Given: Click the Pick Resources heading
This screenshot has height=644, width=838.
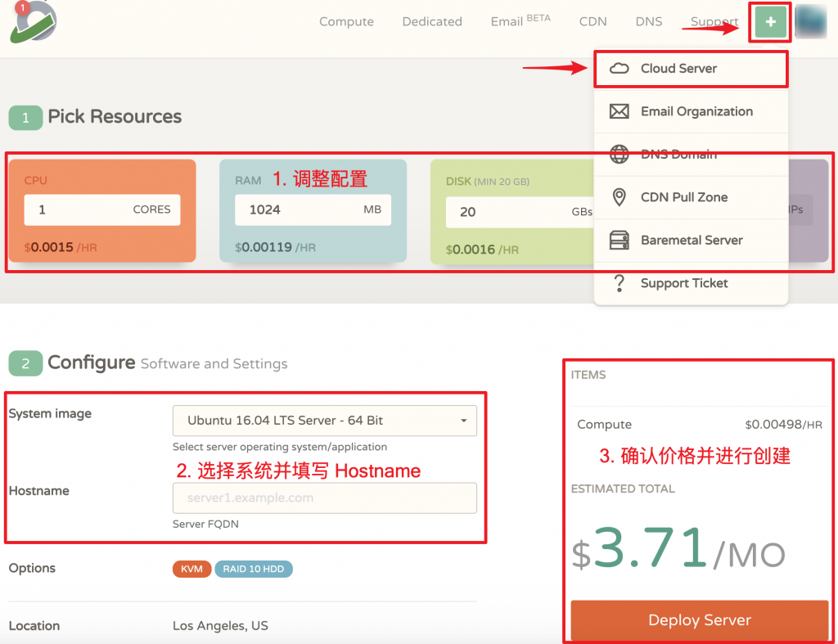Looking at the screenshot, I should pos(115,116).
